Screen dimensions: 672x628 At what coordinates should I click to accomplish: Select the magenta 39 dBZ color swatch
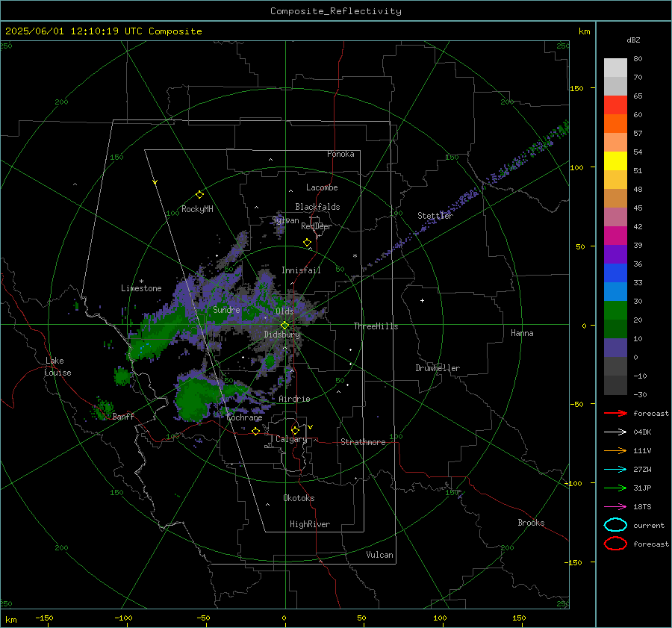[x=615, y=235]
